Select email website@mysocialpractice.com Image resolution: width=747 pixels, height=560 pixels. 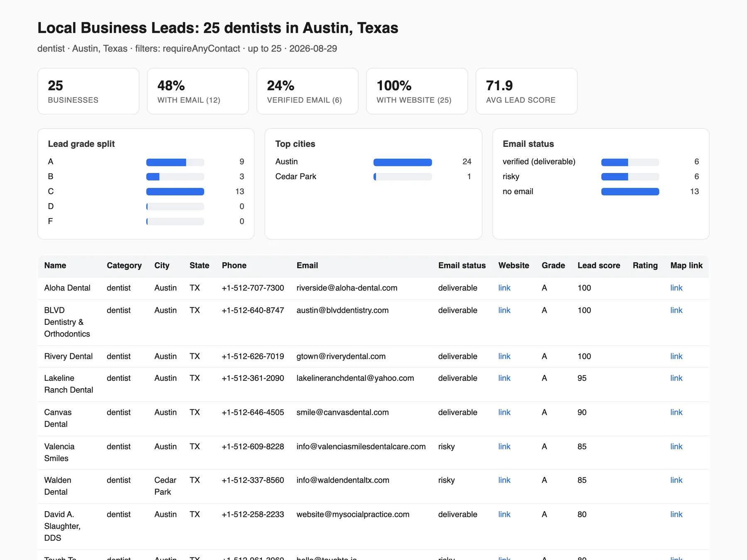[353, 514]
